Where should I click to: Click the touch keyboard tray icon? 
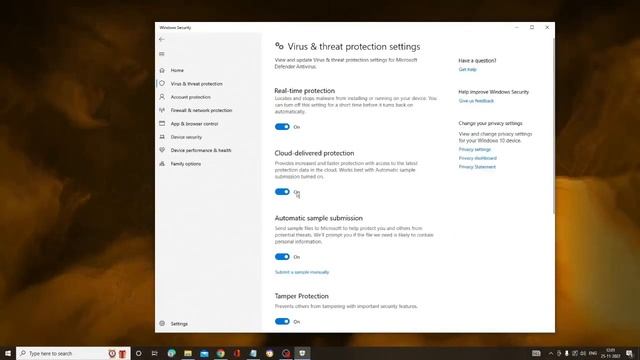pos(536,353)
